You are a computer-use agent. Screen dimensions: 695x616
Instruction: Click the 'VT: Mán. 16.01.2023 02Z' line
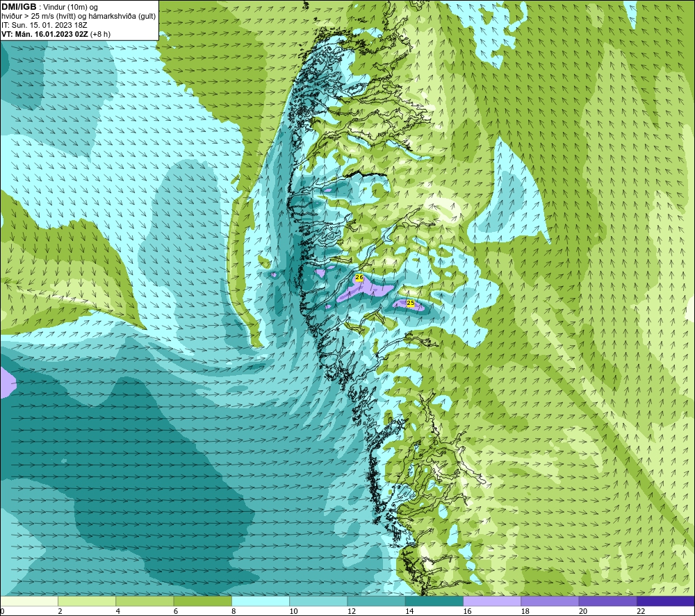pyautogui.click(x=56, y=34)
